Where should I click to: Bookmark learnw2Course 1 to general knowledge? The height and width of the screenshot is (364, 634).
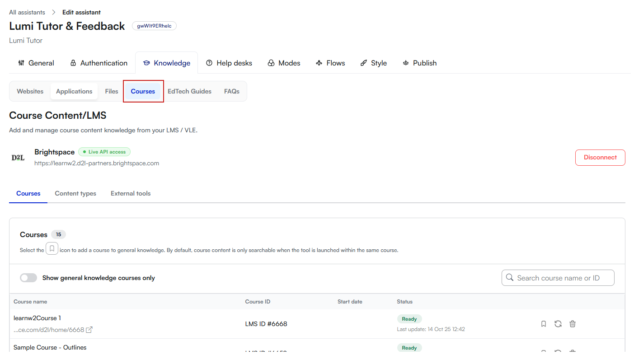click(x=544, y=324)
